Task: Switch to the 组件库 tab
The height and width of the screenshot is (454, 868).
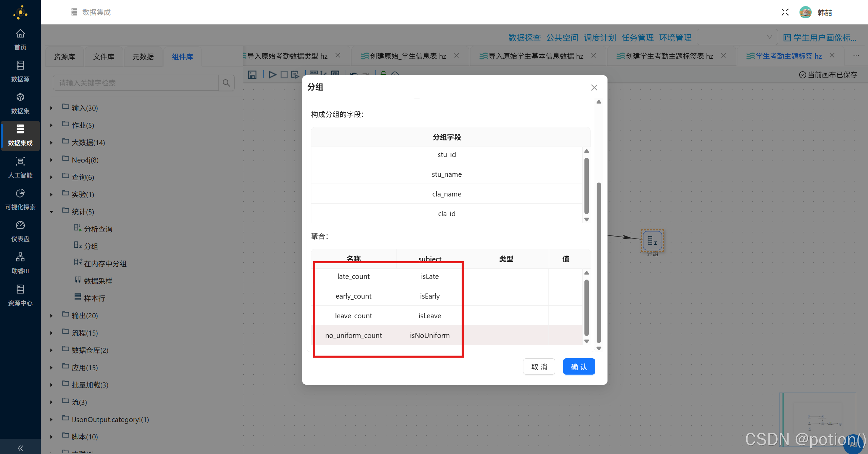Action: click(182, 57)
